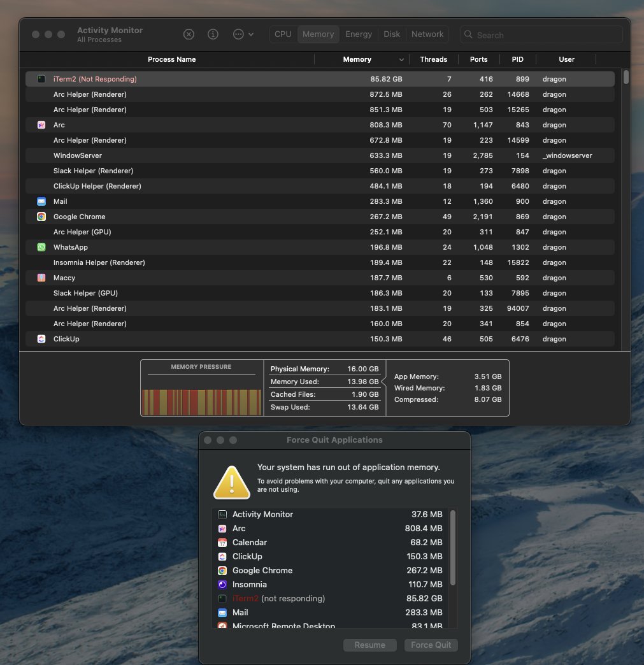The width and height of the screenshot is (644, 665).
Task: Select Insomnia Helper (Renderer) process row
Action: [320, 262]
